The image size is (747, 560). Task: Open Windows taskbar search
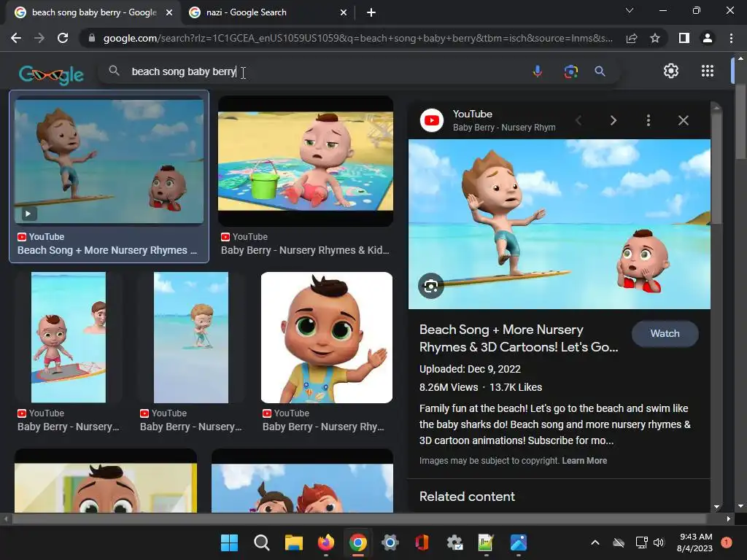click(262, 542)
